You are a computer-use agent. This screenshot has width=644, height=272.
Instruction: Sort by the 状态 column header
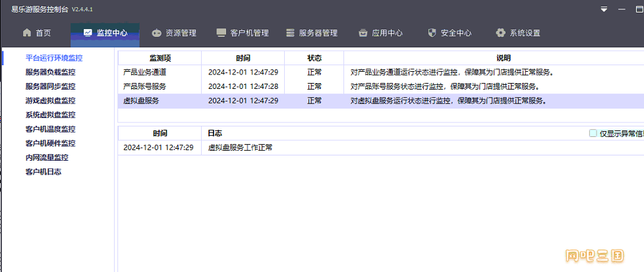[314, 58]
